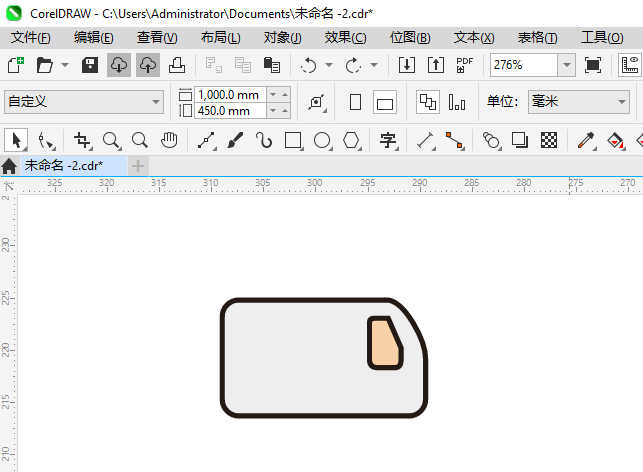Select the Color Eyedropper tool

[586, 140]
